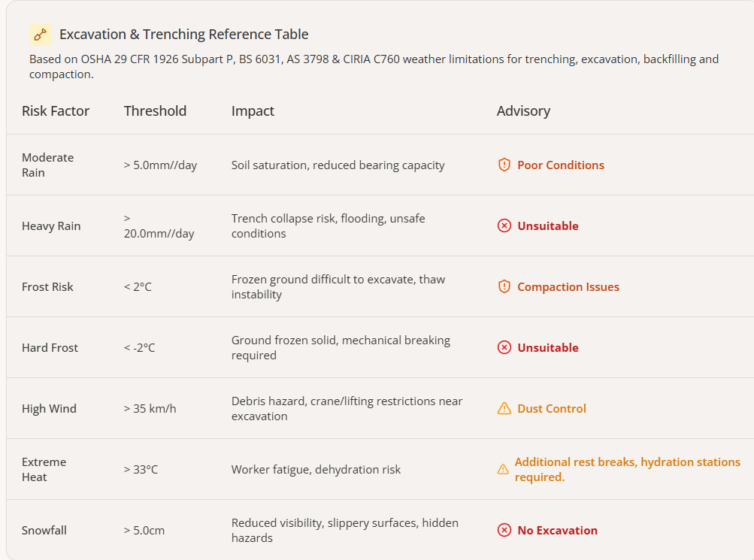Image resolution: width=754 pixels, height=560 pixels.
Task: Click the Frost Risk cell
Action: pos(47,287)
